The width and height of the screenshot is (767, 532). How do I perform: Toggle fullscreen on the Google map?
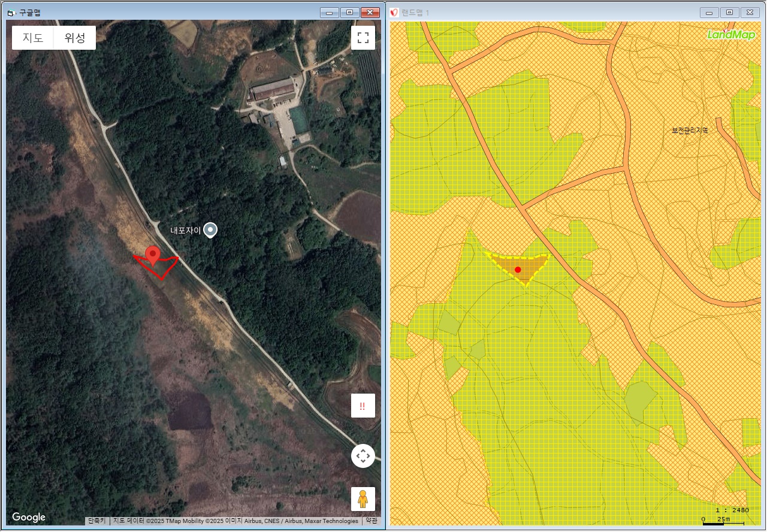363,38
